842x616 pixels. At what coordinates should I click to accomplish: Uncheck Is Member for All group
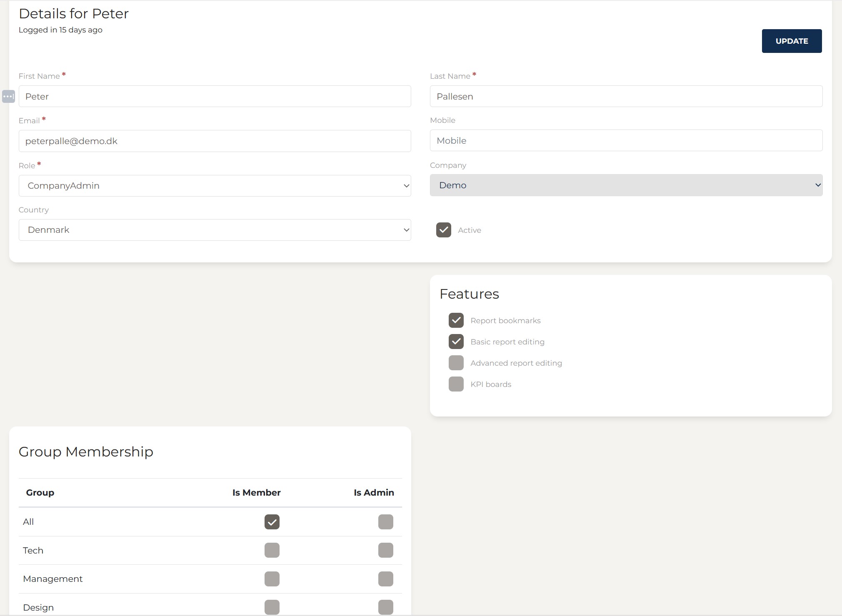pos(272,522)
